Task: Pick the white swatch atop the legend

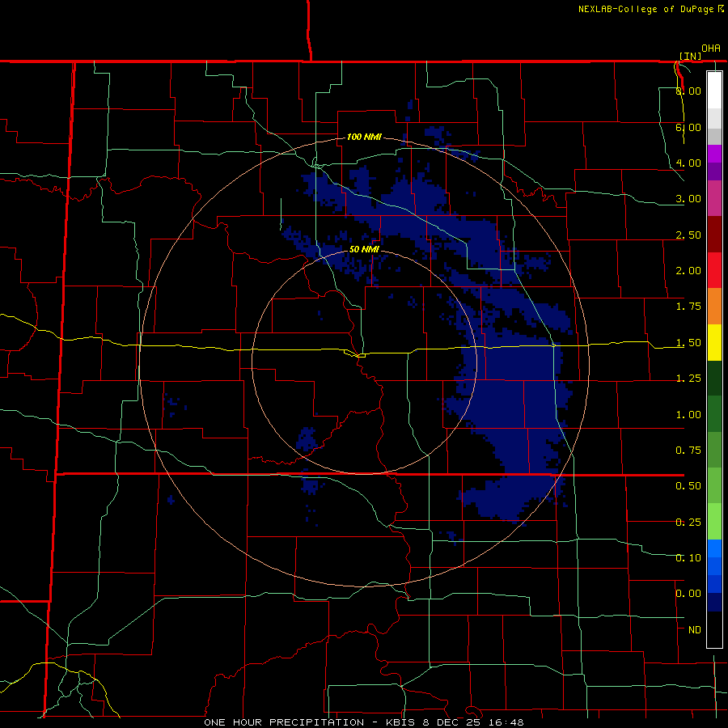Action: coord(714,90)
